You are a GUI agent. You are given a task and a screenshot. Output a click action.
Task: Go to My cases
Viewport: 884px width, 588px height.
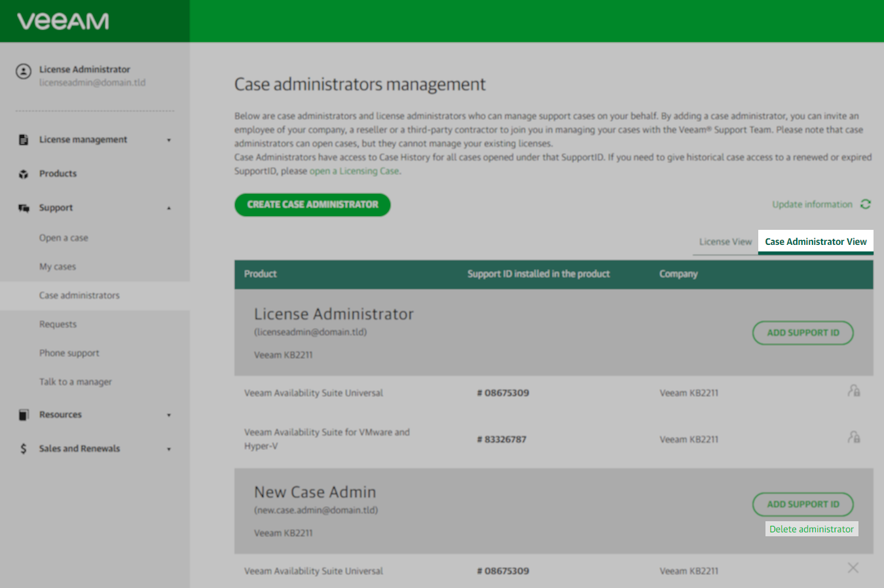[x=58, y=266]
